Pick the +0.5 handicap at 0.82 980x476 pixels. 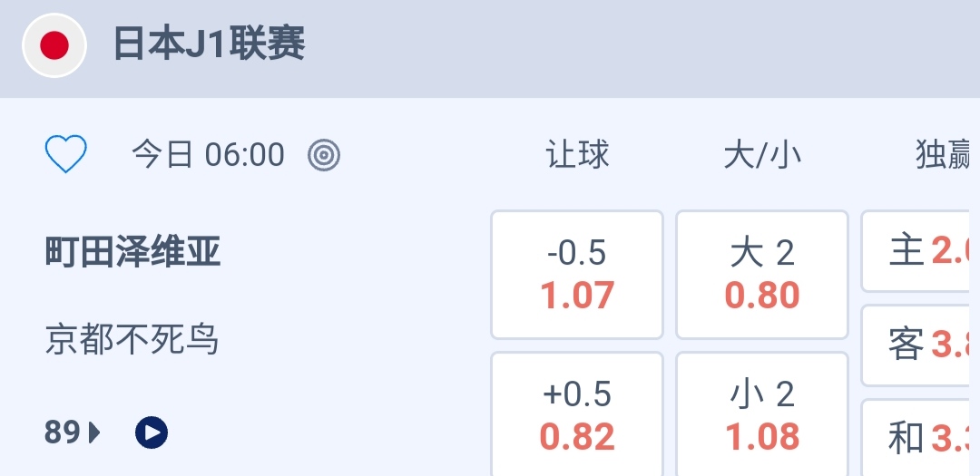[x=577, y=415]
